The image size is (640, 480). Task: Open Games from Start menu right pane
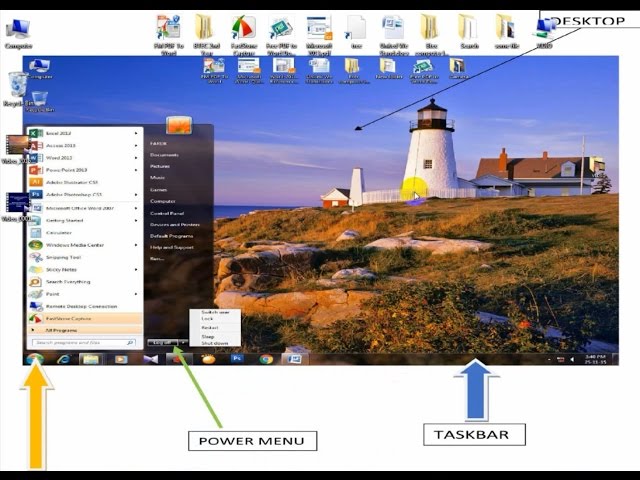158,190
